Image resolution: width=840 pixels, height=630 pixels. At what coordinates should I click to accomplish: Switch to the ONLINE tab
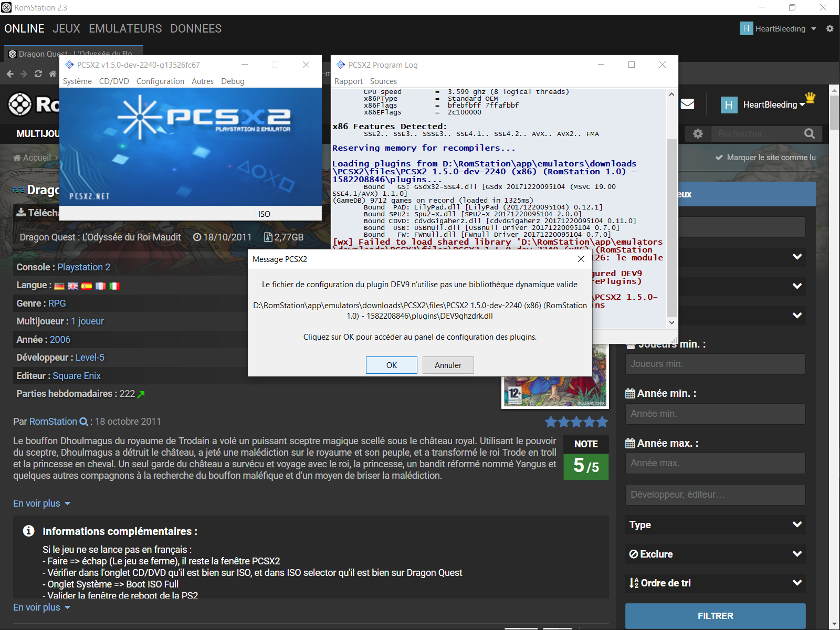[24, 28]
